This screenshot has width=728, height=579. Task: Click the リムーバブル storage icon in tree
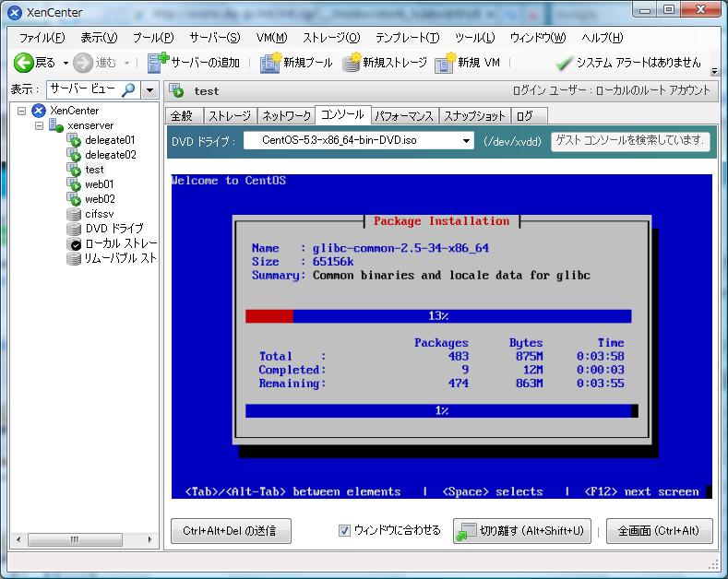(x=74, y=258)
